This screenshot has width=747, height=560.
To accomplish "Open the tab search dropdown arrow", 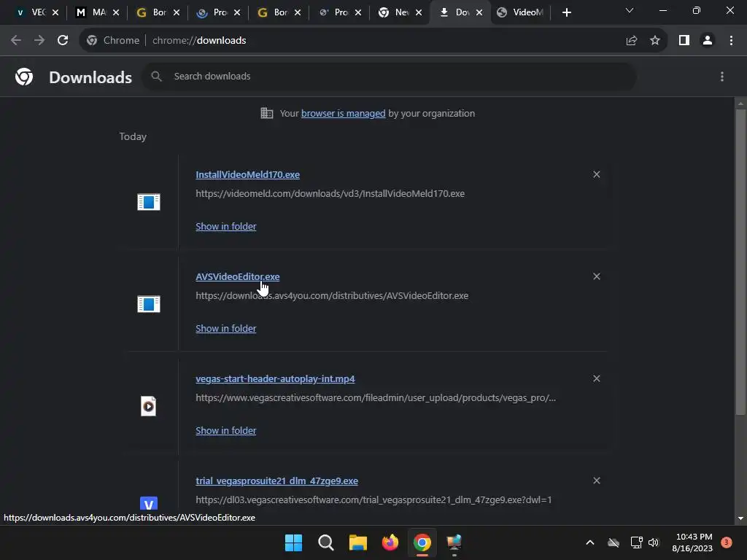I will [630, 10].
